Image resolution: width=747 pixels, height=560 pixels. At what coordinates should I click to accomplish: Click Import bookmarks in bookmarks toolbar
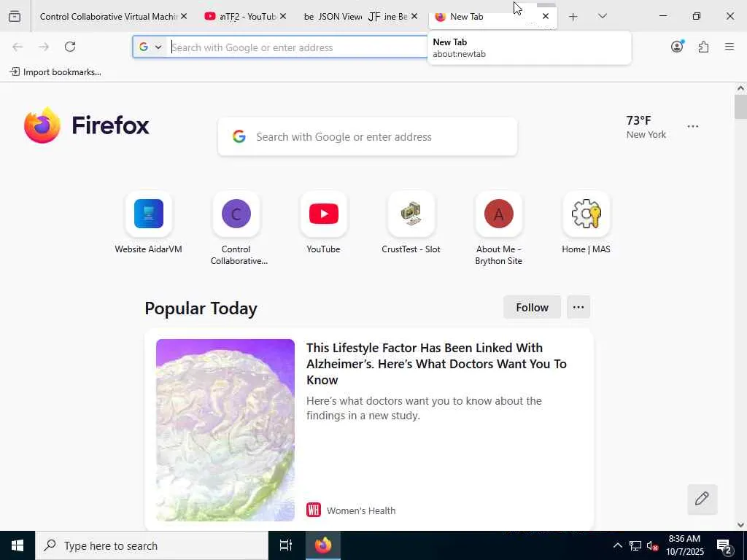click(55, 72)
